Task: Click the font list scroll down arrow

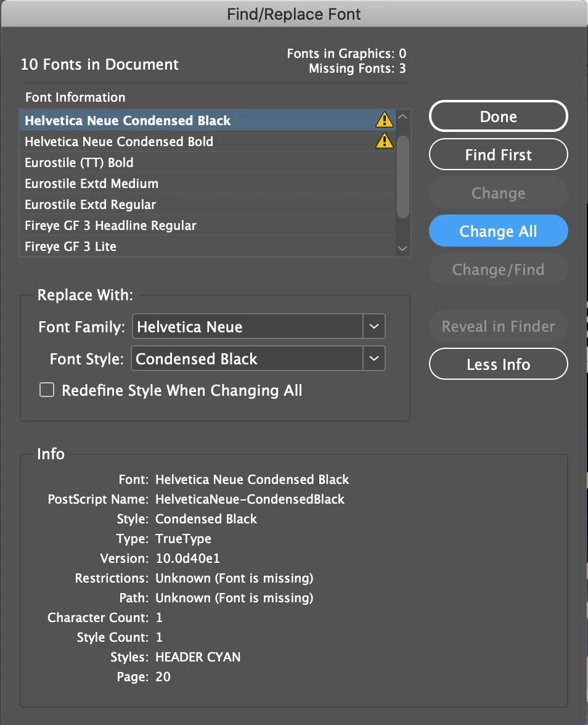Action: pyautogui.click(x=402, y=249)
